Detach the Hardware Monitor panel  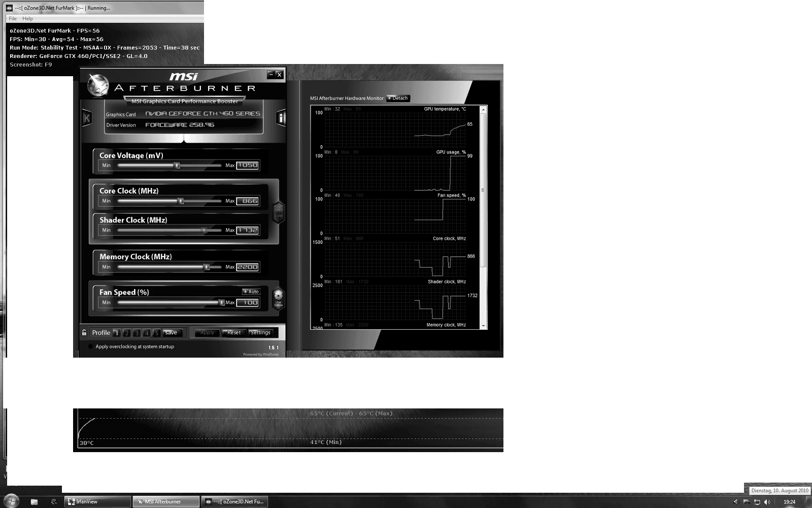click(x=398, y=98)
